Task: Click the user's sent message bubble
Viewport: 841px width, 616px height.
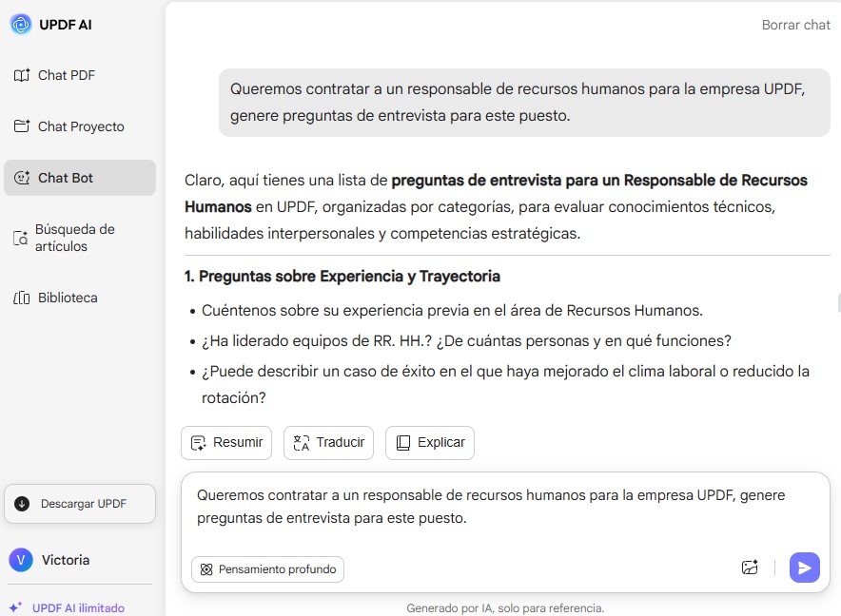Action: click(x=524, y=103)
